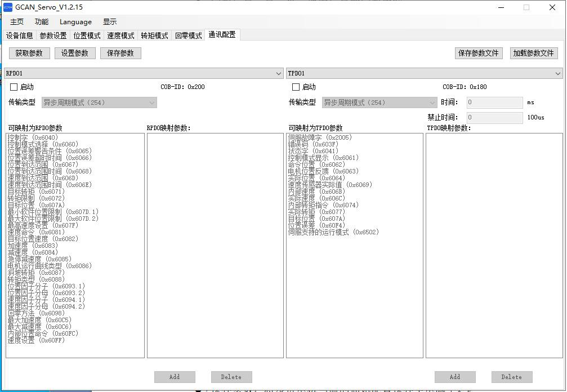Enable the RPDO1 启动 checkbox
The width and height of the screenshot is (567, 392).
14,87
